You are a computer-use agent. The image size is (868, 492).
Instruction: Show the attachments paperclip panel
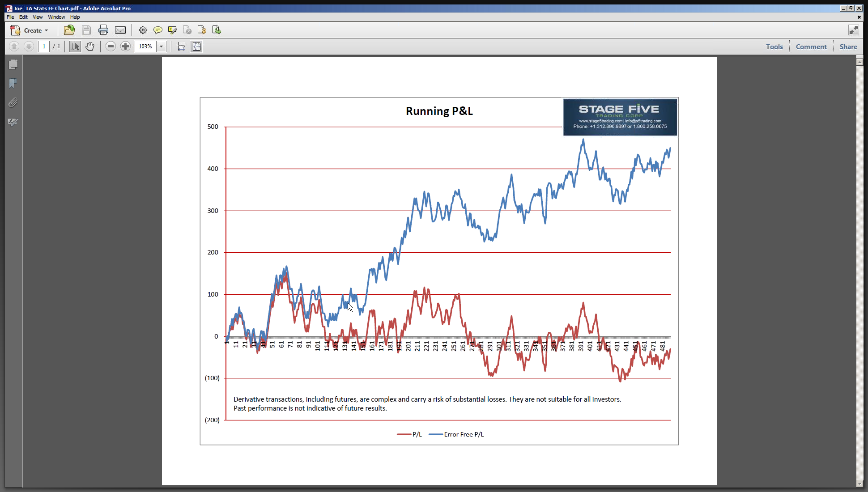[x=13, y=103]
